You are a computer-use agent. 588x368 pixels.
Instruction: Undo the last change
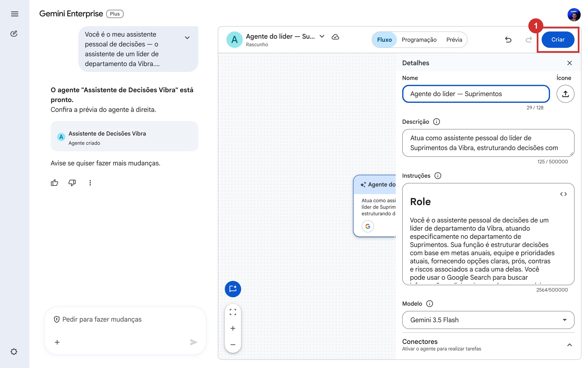508,39
